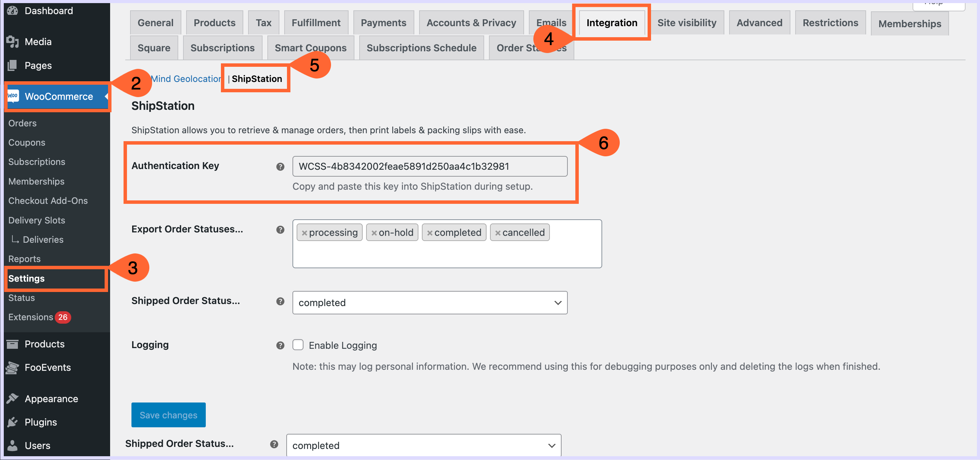Open Orders in WooCommerce submenu
The height and width of the screenshot is (460, 980).
[x=22, y=123]
